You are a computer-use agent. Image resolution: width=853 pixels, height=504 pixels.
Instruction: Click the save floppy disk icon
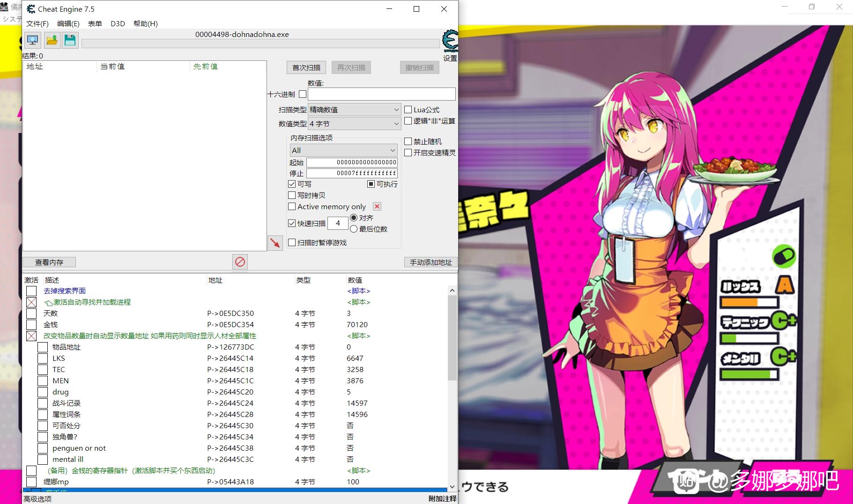click(70, 40)
